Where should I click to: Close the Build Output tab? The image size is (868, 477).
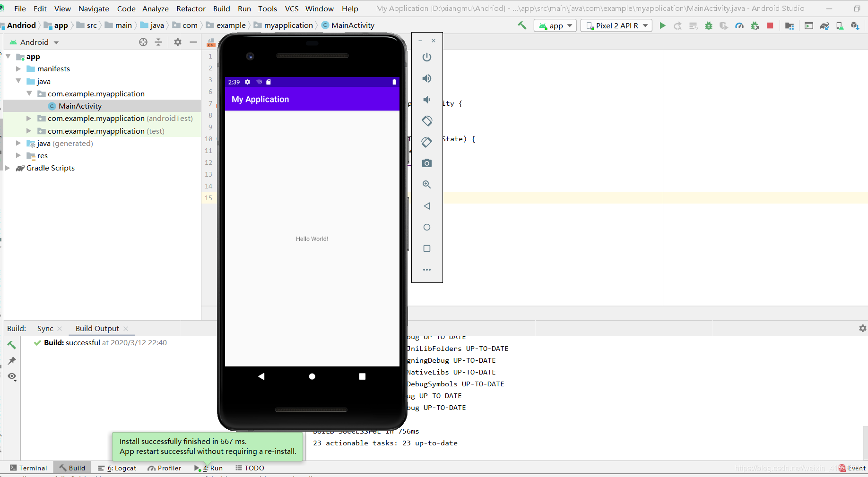(x=126, y=329)
